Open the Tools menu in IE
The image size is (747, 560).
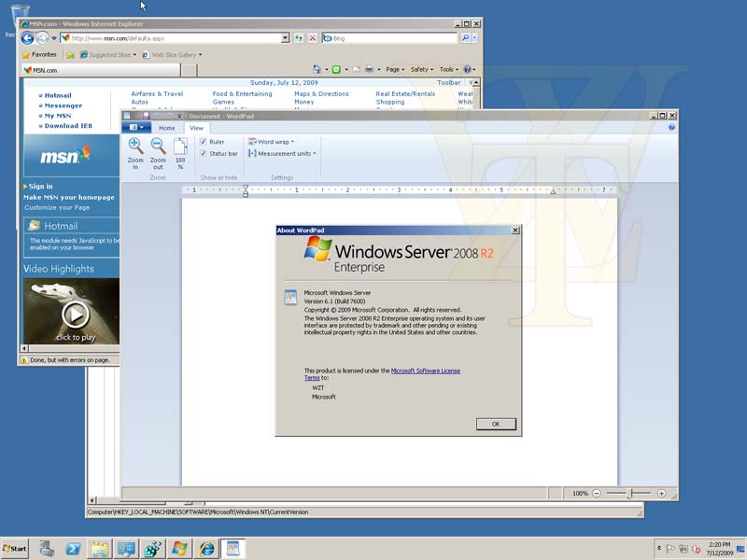coord(449,69)
